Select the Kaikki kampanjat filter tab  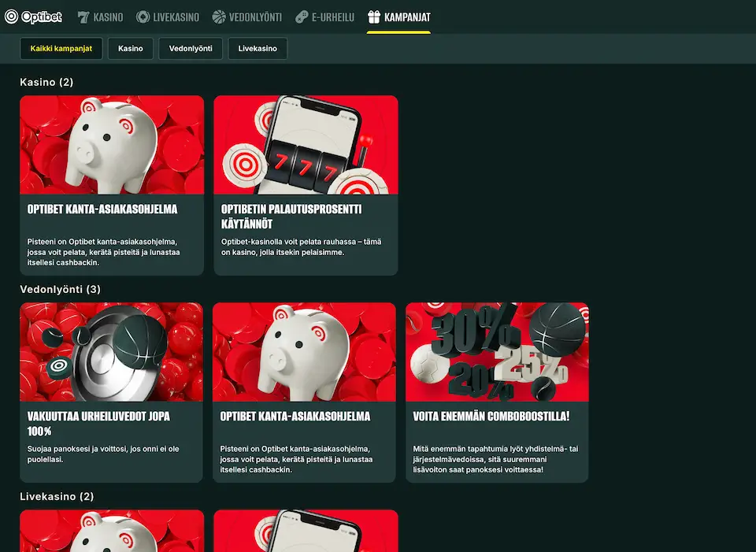tap(61, 49)
